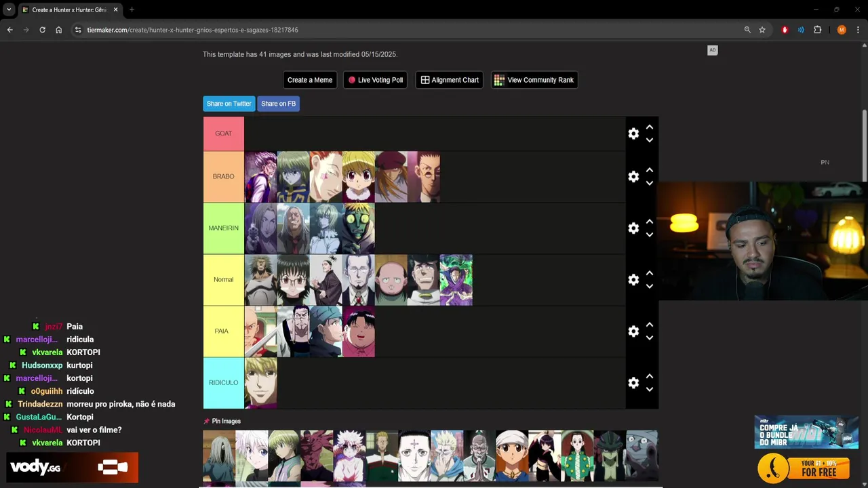Pick the pink spiky-haired character in pool

349,455
